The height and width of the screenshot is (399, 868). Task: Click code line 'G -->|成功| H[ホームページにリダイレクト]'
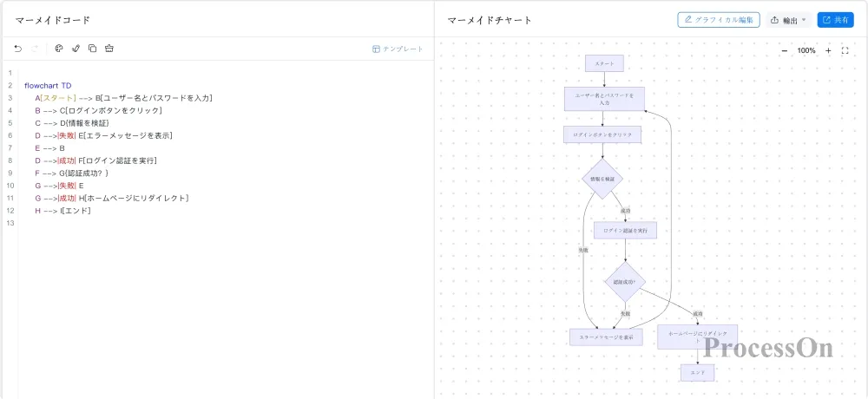click(x=112, y=198)
